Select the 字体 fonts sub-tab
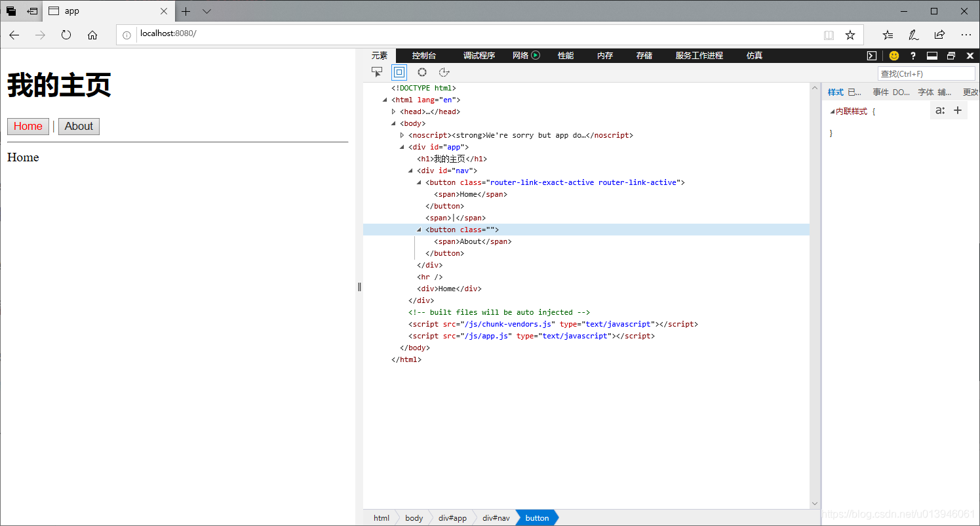The height and width of the screenshot is (526, 980). coord(926,92)
